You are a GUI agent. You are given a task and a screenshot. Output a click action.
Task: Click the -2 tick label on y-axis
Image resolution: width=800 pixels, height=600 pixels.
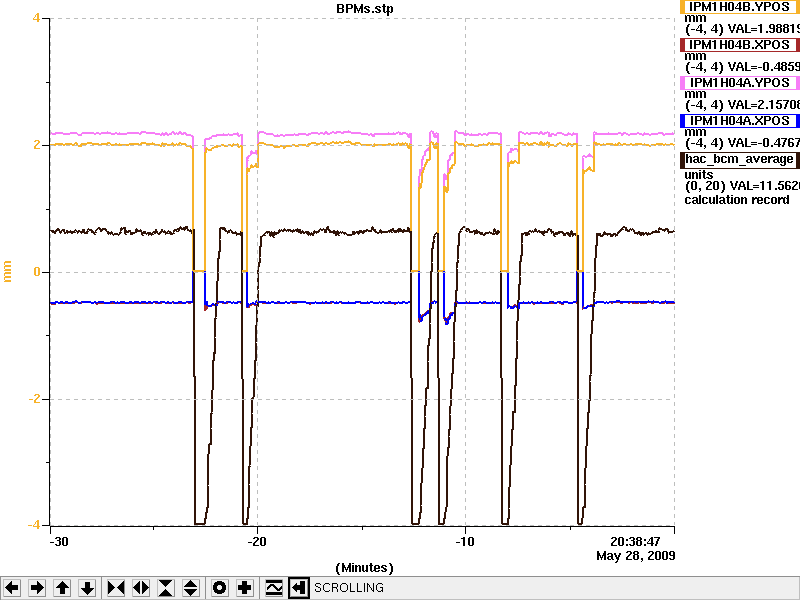(34, 398)
